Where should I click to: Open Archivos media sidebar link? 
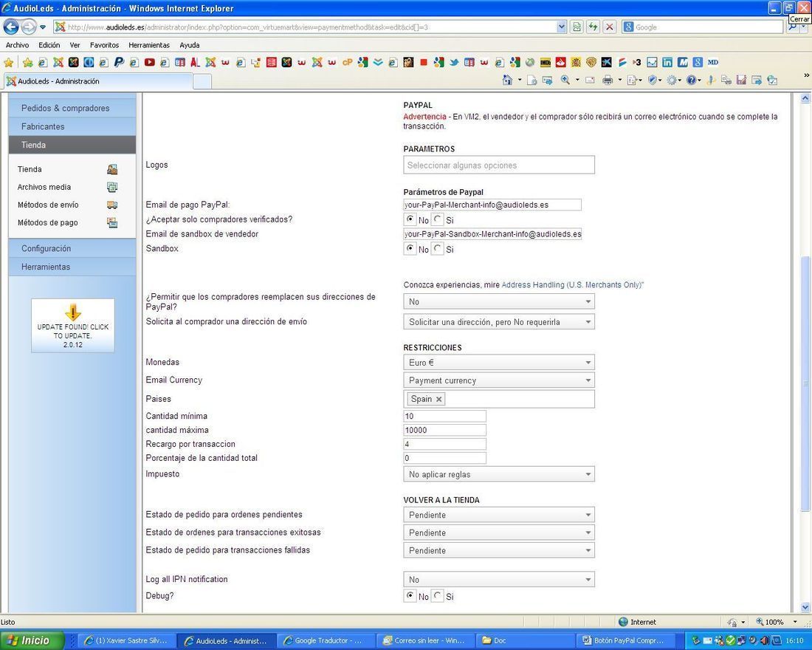[x=44, y=187]
